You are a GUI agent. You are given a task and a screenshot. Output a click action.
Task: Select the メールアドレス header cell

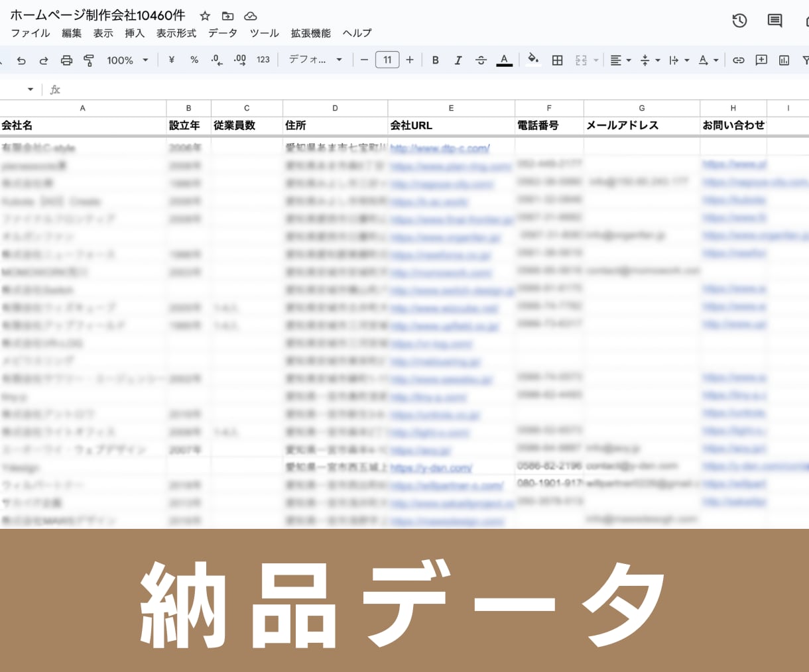tap(642, 125)
